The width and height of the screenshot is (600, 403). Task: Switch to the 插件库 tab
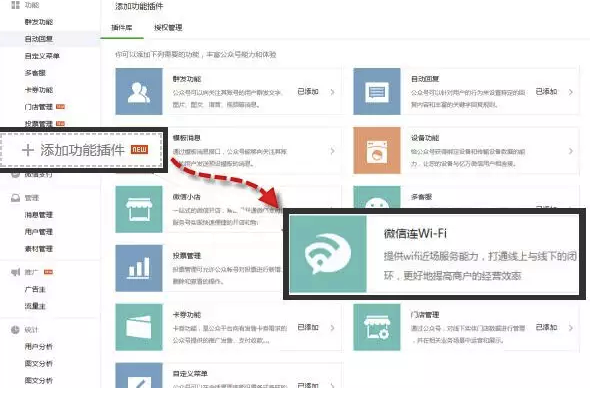click(122, 28)
